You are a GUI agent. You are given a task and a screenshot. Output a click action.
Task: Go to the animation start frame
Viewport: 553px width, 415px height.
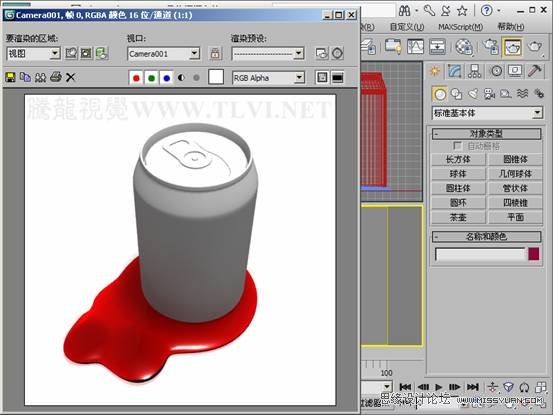405,387
